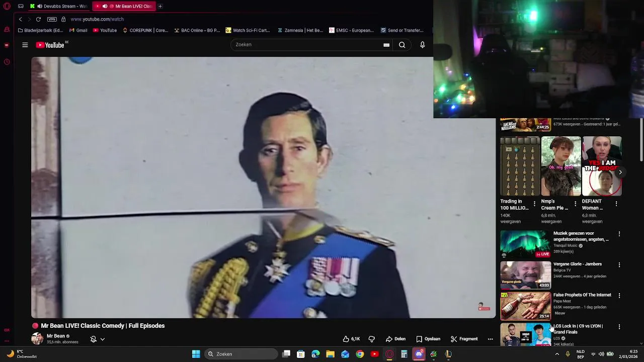The width and height of the screenshot is (644, 362).
Task: Open the Gmail bookmark
Action: (x=78, y=30)
